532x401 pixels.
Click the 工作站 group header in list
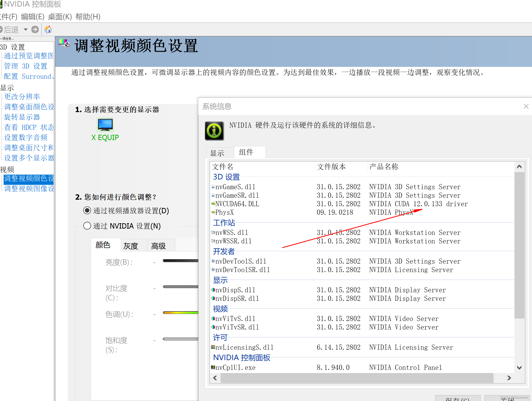(x=224, y=223)
